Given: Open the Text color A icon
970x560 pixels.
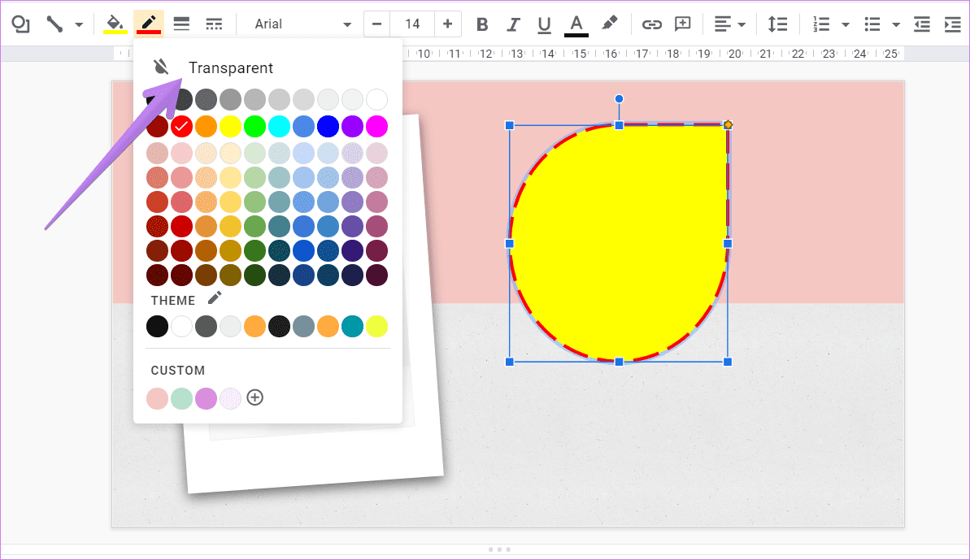Looking at the screenshot, I should tap(576, 24).
